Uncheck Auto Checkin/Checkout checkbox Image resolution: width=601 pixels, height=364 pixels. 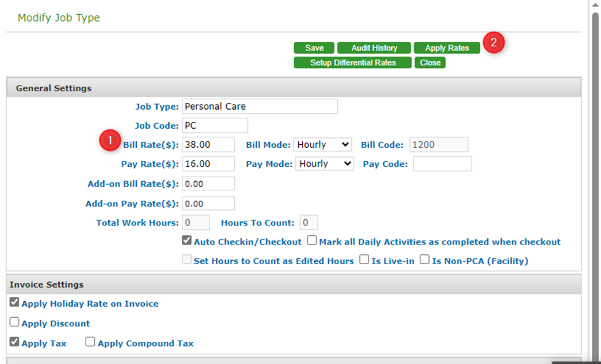click(187, 241)
